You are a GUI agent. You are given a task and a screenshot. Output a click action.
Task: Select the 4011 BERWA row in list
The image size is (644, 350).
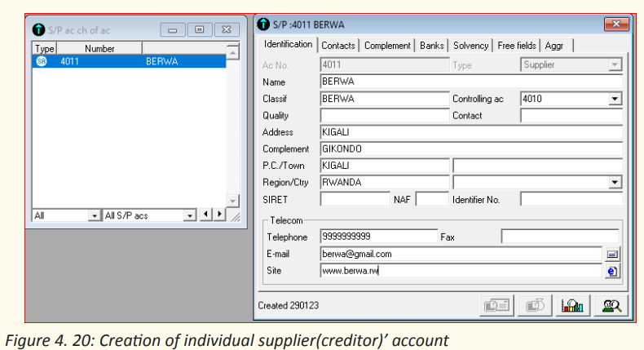click(129, 61)
